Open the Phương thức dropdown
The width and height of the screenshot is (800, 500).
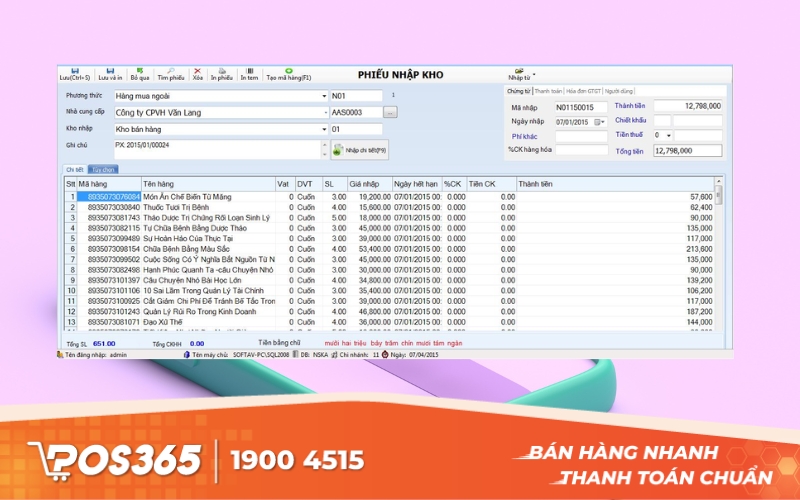tap(324, 96)
